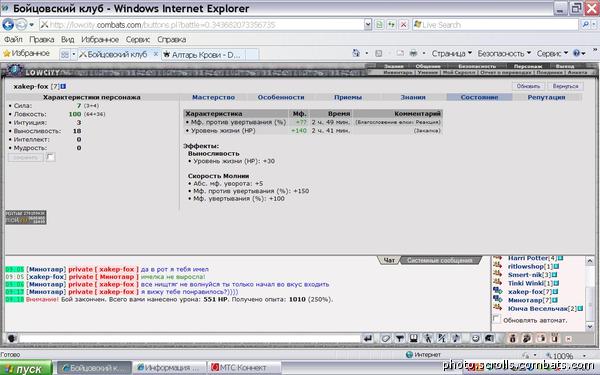Switch to the Алтарь Крови browser tab

click(x=205, y=55)
